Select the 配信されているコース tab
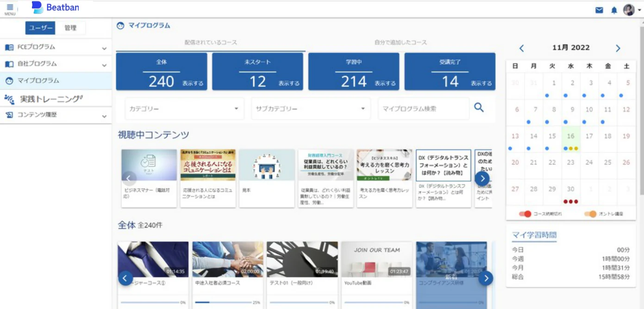The width and height of the screenshot is (644, 309). pyautogui.click(x=211, y=42)
